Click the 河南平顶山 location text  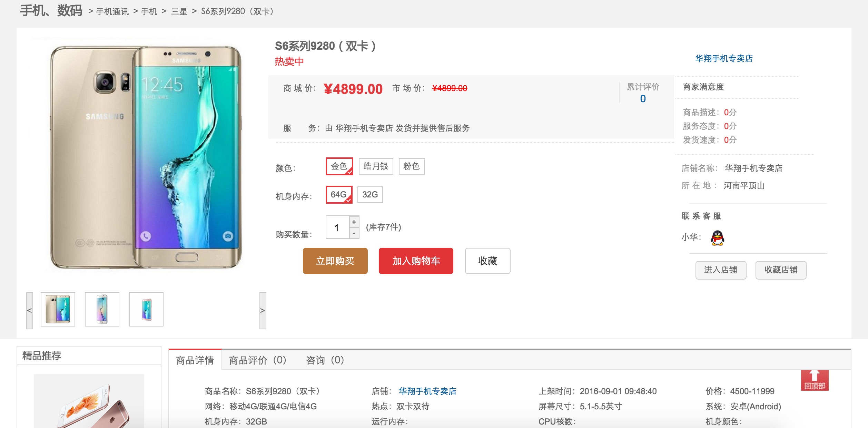click(x=744, y=186)
